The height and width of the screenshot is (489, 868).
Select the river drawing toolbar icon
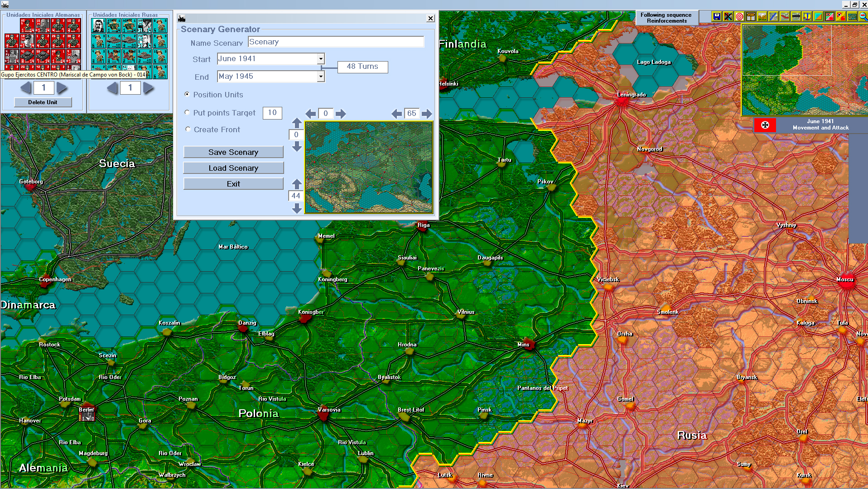773,17
